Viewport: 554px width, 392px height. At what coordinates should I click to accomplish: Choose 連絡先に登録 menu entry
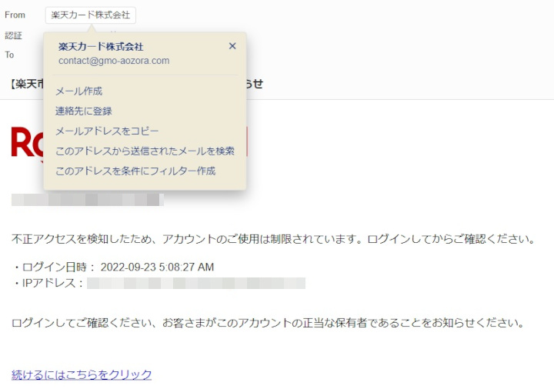click(x=84, y=111)
